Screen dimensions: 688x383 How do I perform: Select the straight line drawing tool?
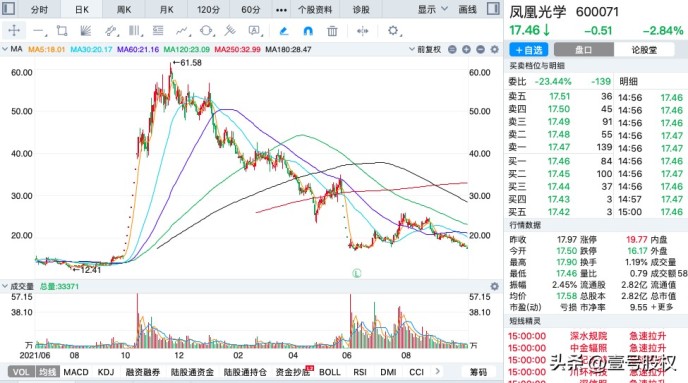(39, 31)
